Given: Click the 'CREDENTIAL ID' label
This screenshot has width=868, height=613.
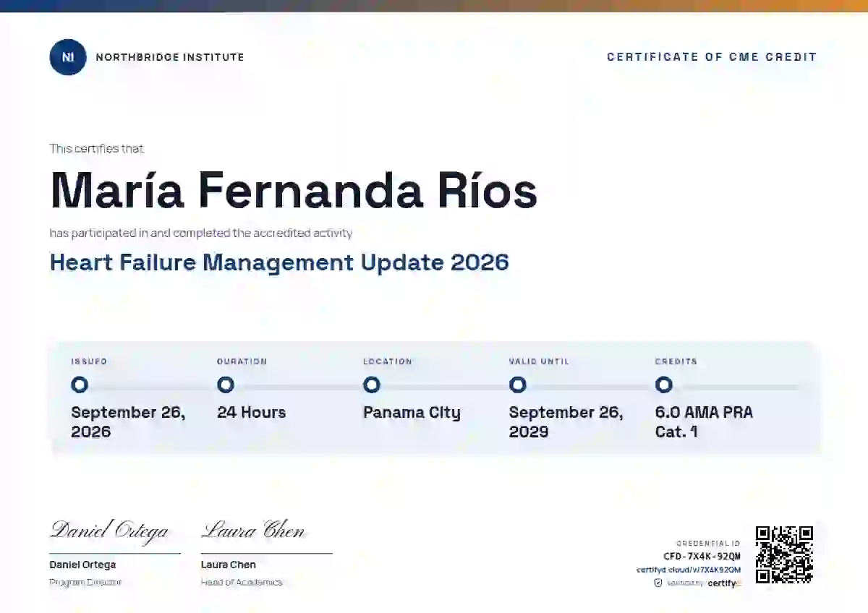Looking at the screenshot, I should [x=709, y=544].
